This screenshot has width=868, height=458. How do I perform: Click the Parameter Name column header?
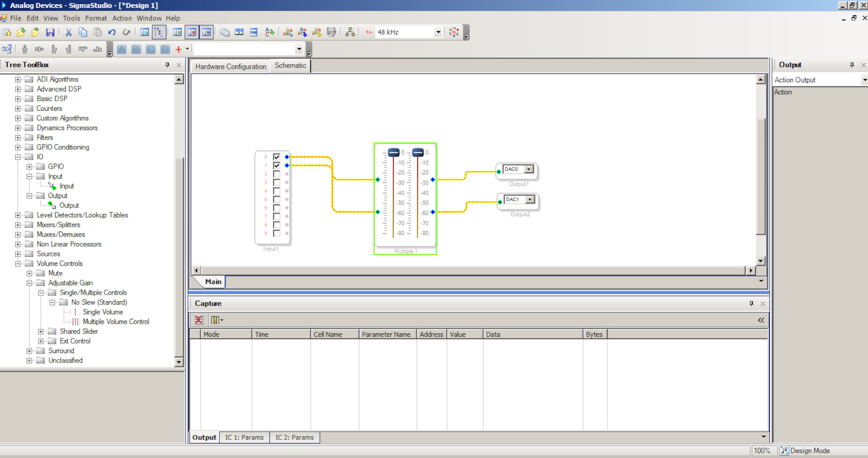387,335
